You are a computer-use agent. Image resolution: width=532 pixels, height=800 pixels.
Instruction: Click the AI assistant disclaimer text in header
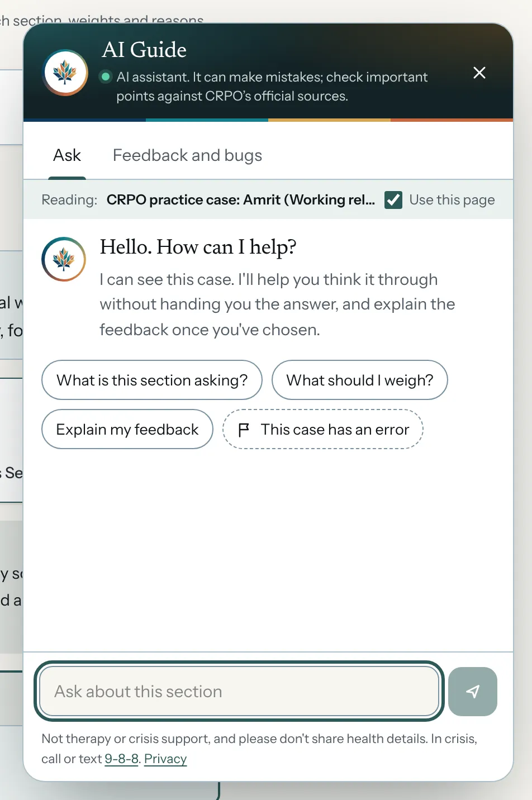point(272,87)
